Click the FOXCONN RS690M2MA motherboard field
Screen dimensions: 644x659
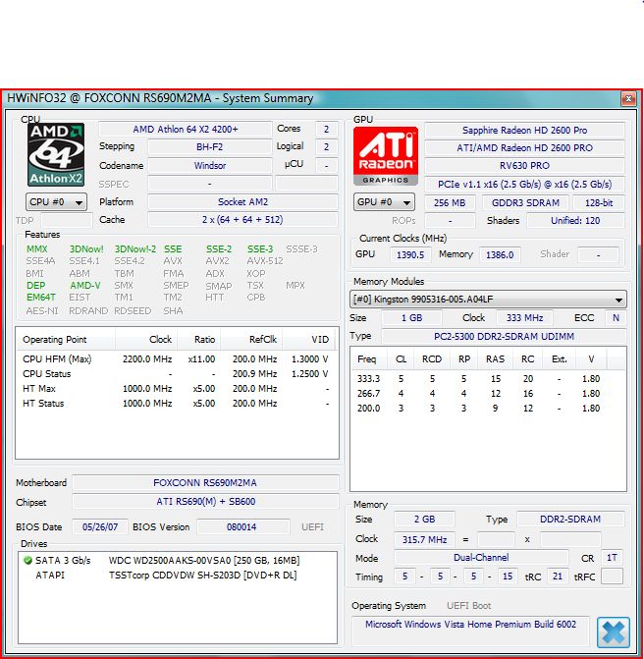(x=205, y=482)
